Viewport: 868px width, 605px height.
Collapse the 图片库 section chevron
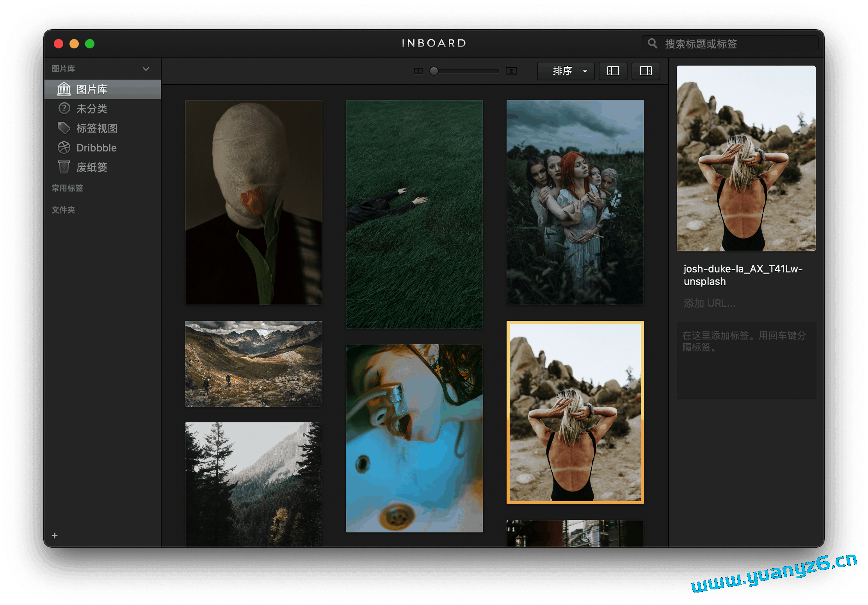click(x=146, y=69)
